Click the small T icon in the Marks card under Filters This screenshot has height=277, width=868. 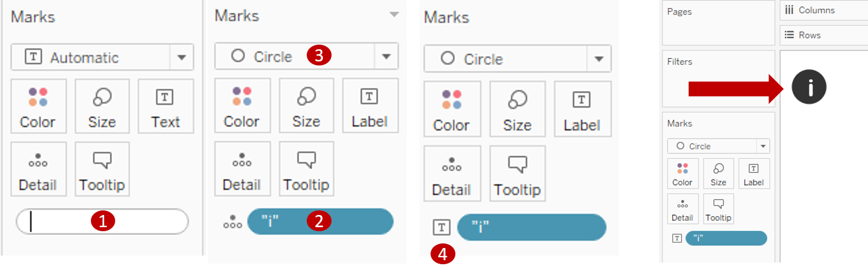(x=676, y=238)
